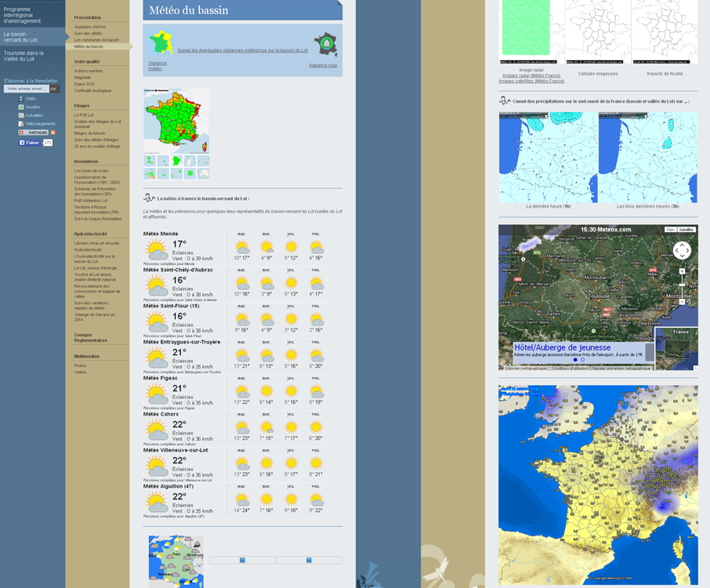This screenshot has width=710, height=588.
Task: Zoom in with the map plus button
Action: pyautogui.click(x=682, y=271)
